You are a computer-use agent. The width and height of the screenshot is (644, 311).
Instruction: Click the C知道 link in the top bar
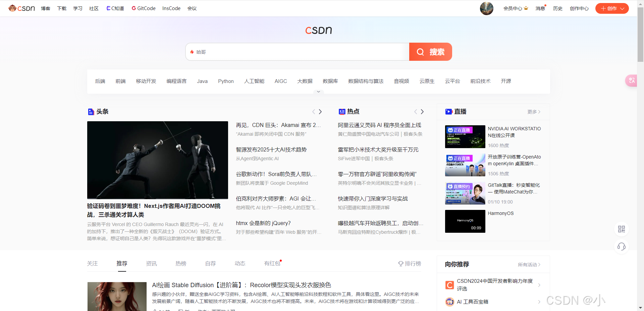point(115,8)
